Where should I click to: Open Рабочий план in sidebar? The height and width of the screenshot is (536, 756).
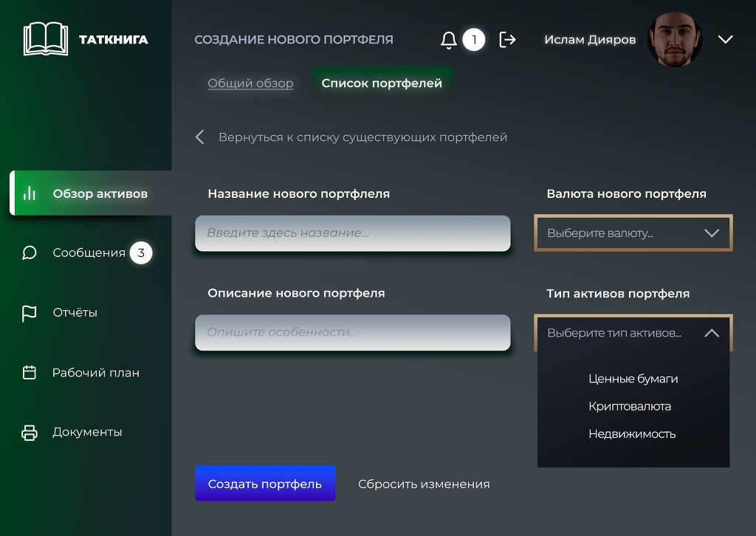pyautogui.click(x=95, y=373)
